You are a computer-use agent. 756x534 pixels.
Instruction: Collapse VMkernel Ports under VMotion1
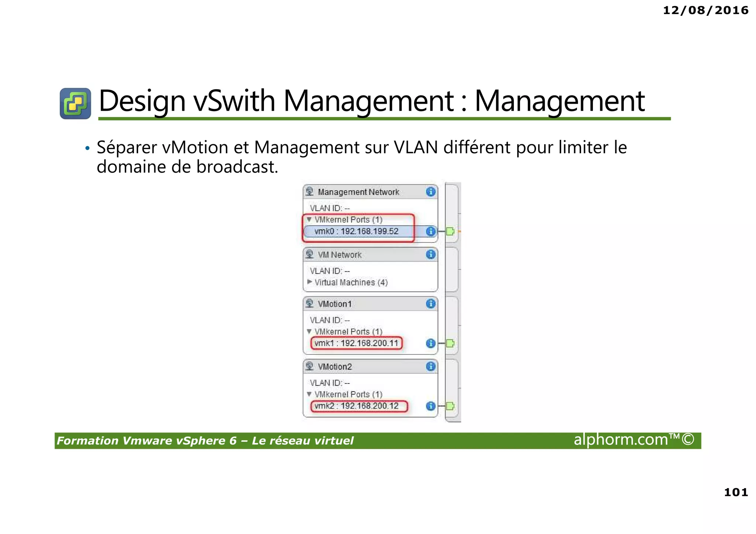[309, 331]
